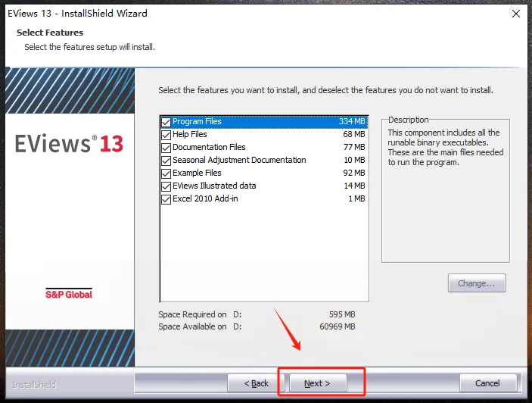Close the InstallShield Wizard window

(516, 14)
